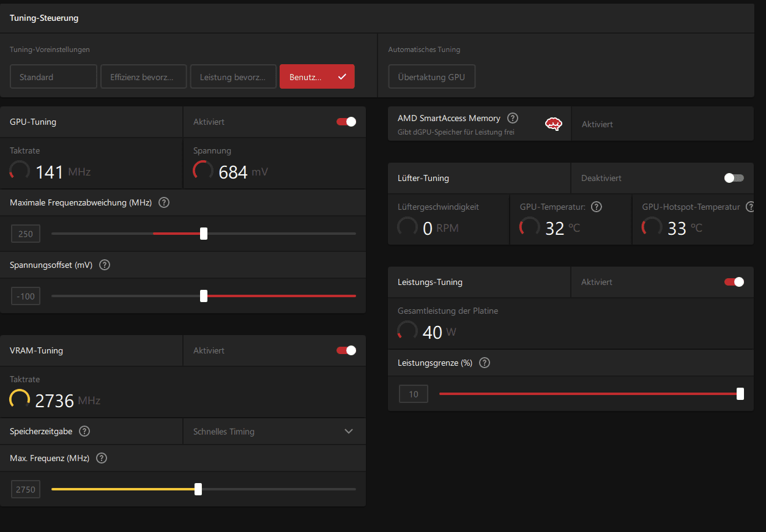Image resolution: width=766 pixels, height=532 pixels.
Task: Click the Max. Frequenz value field 2750
Action: (x=26, y=489)
